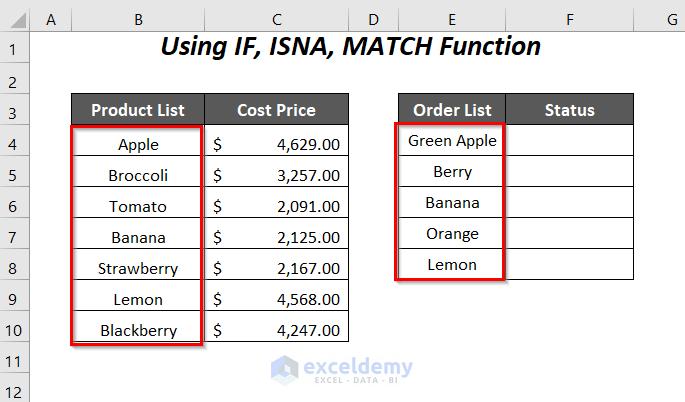
Task: Click the Select All corner triangle
Action: coord(17,18)
